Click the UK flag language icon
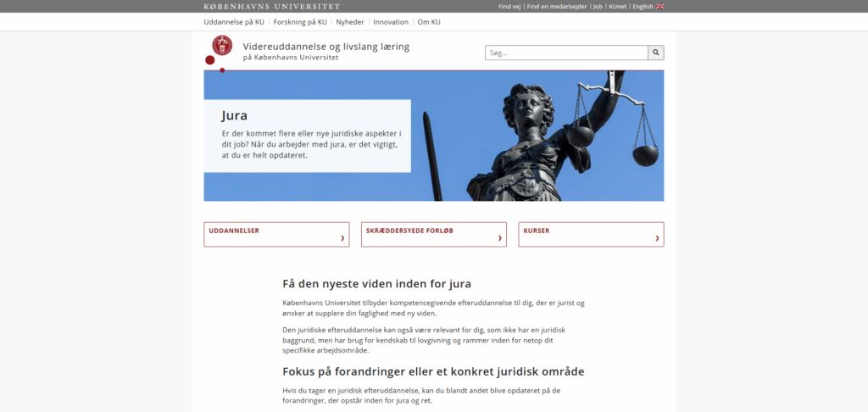Image resolution: width=868 pixels, height=412 pixels. (x=660, y=6)
